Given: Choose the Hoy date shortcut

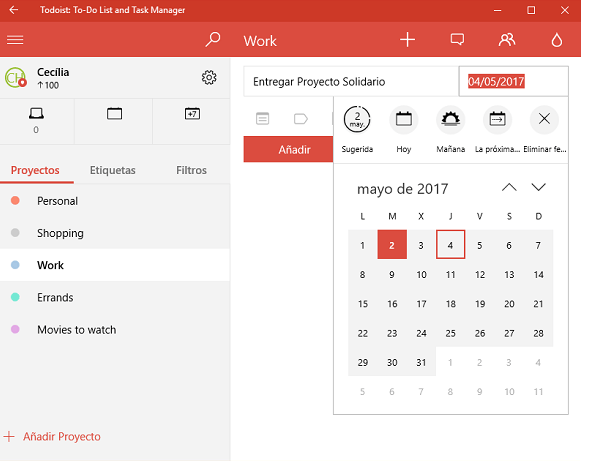Looking at the screenshot, I should (x=404, y=130).
